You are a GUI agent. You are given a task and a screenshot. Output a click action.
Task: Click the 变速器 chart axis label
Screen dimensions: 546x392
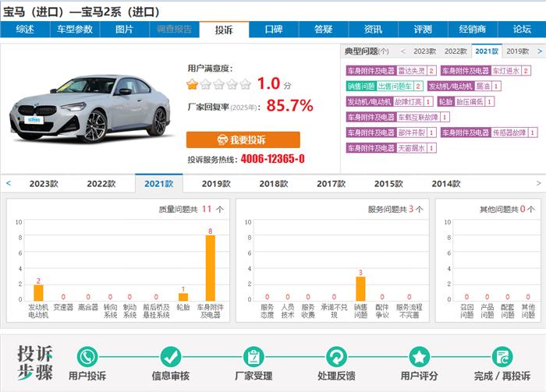(x=63, y=308)
